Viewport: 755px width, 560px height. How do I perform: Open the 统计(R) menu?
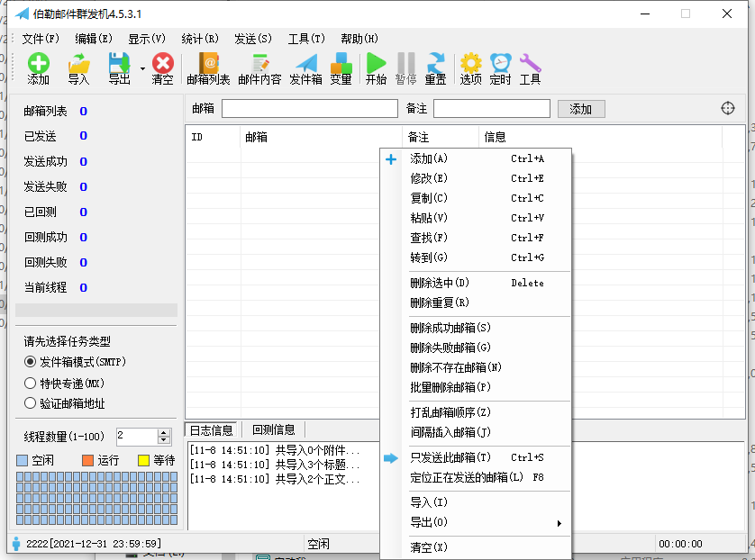[x=200, y=39]
